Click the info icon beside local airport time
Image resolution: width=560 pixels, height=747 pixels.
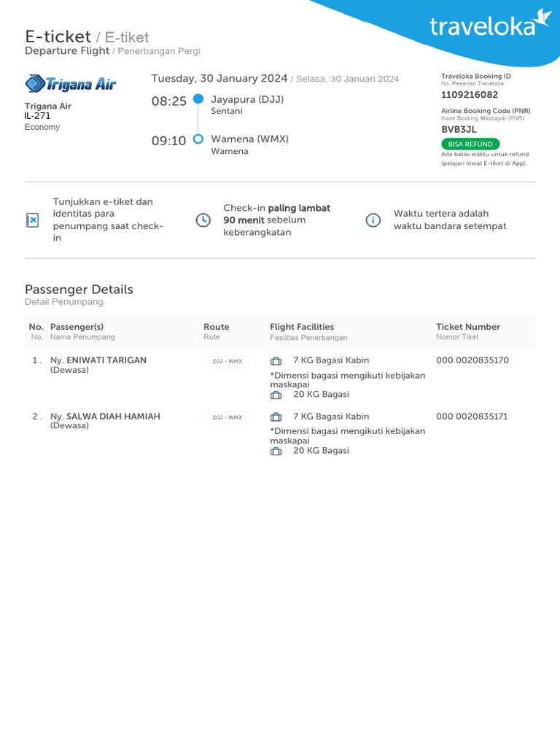[x=373, y=220]
